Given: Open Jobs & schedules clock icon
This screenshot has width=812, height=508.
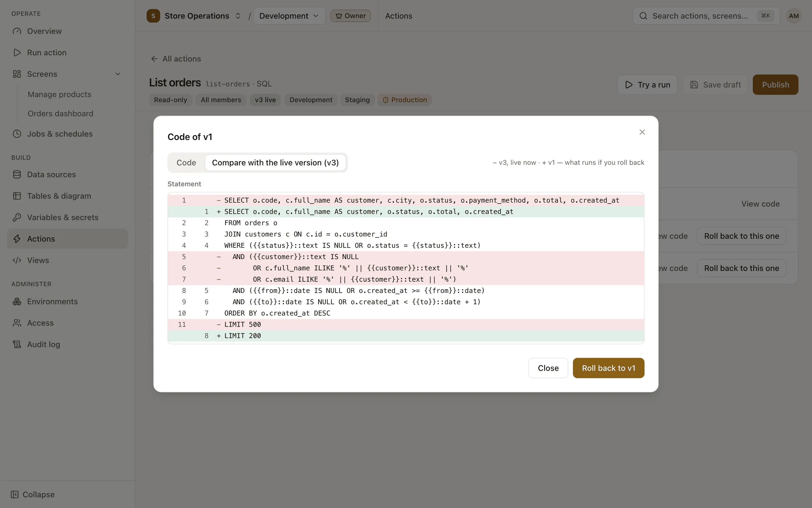Looking at the screenshot, I should click(x=17, y=134).
